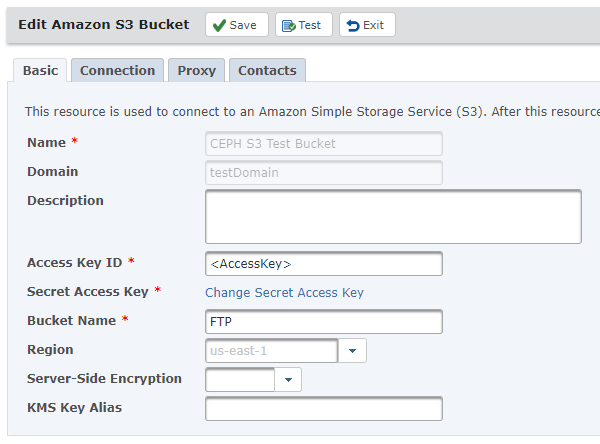
Task: Open the Proxy tab
Action: [197, 70]
